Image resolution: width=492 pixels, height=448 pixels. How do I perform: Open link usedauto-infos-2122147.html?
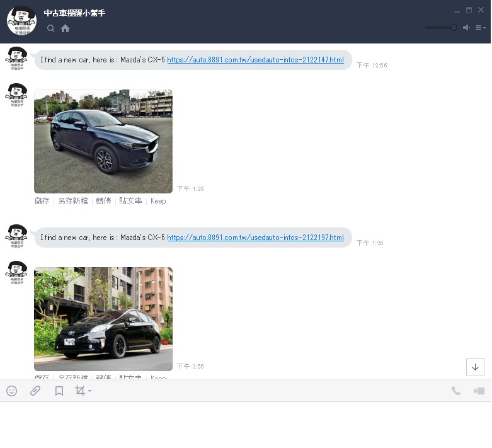point(255,60)
